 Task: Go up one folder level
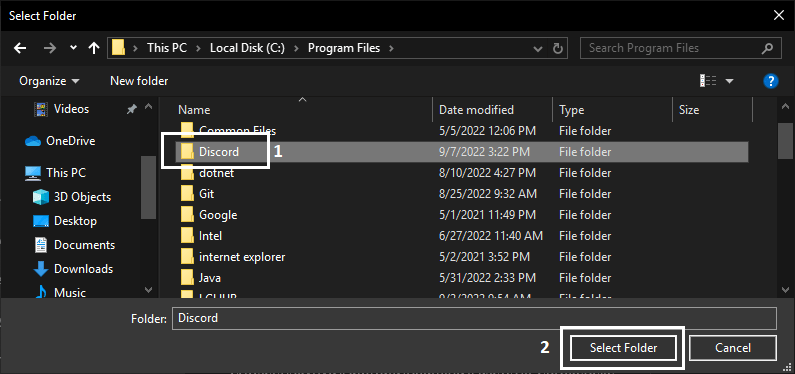94,48
